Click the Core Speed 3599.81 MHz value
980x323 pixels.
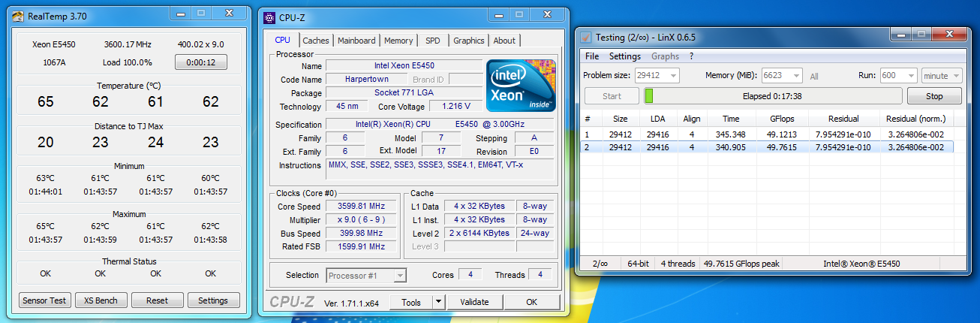(362, 207)
